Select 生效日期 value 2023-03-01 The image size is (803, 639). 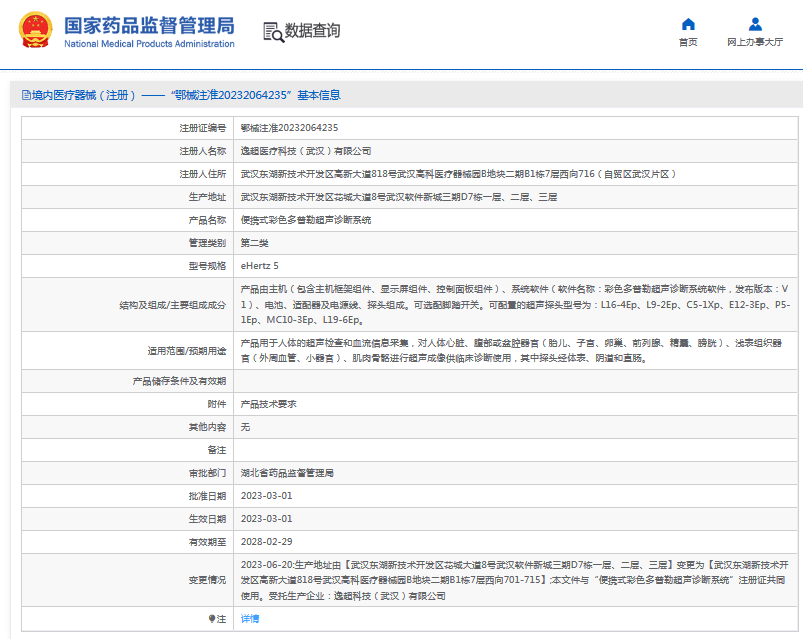point(266,519)
